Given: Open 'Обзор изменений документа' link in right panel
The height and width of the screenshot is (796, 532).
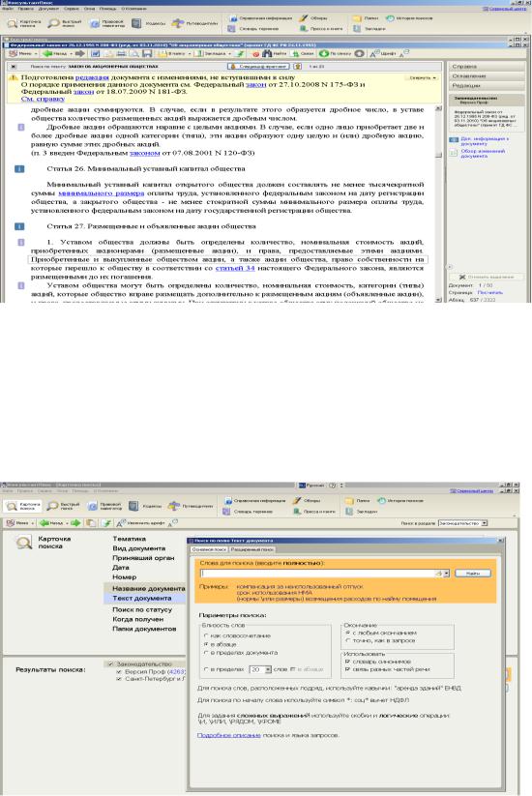Looking at the screenshot, I should pyautogui.click(x=483, y=154).
